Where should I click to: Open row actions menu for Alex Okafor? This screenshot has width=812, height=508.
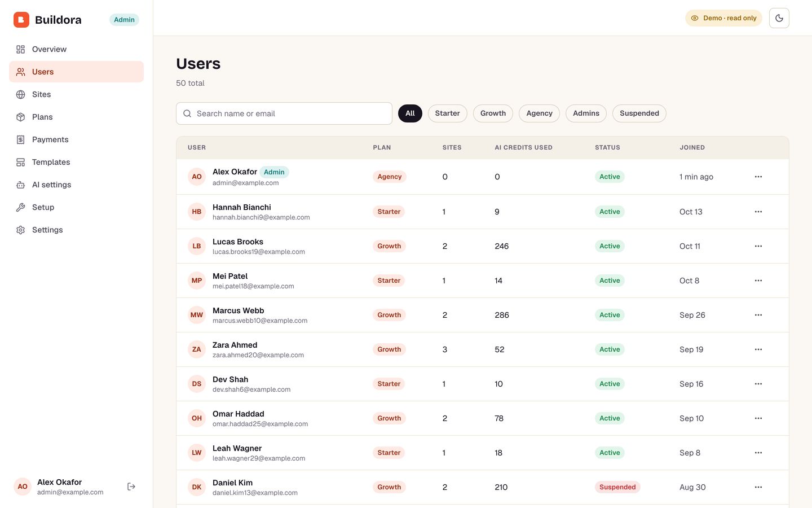tap(758, 177)
